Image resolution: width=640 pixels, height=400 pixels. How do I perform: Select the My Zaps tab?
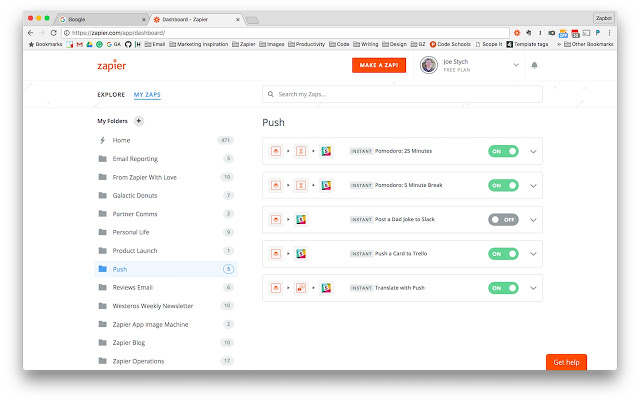(147, 95)
